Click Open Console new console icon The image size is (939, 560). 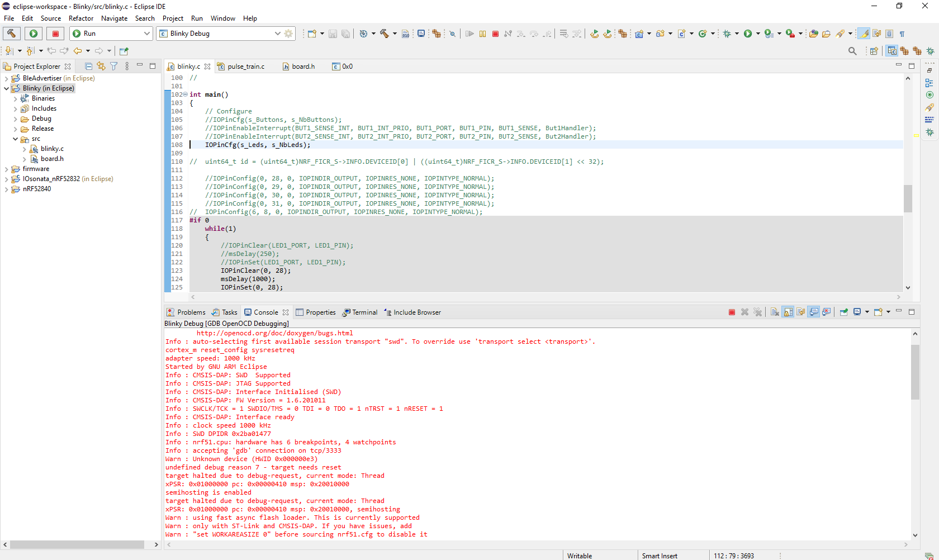point(878,312)
